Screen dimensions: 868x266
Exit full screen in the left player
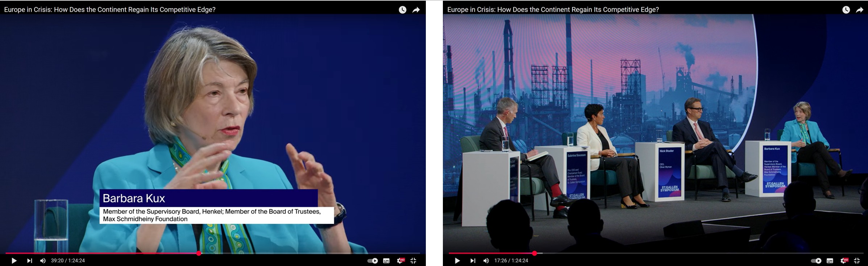(x=413, y=261)
